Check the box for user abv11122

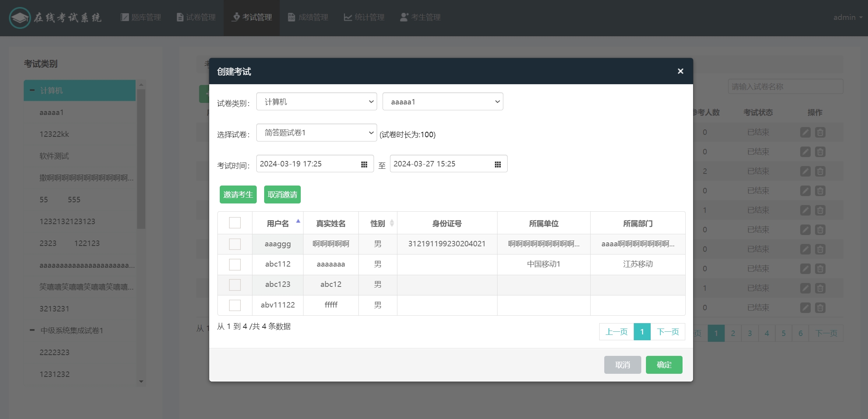click(235, 305)
